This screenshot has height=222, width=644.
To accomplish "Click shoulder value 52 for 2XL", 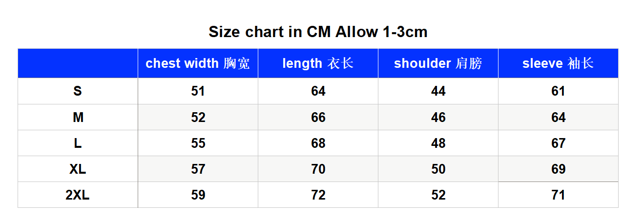I will click(x=438, y=195).
